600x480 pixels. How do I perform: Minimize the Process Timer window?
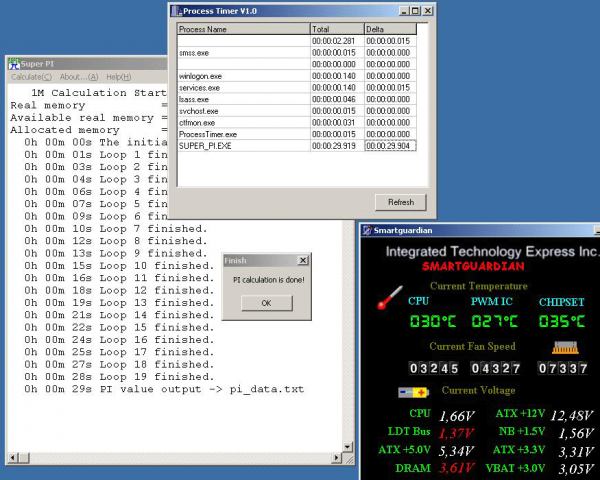[404, 11]
